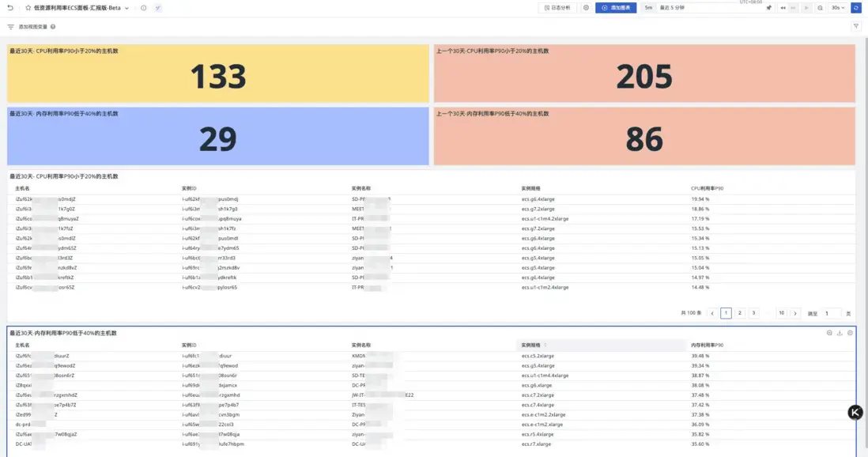Screen dimensions: 868x457
Task: Click the 14.48 % CPU value cell
Action: tap(700, 288)
